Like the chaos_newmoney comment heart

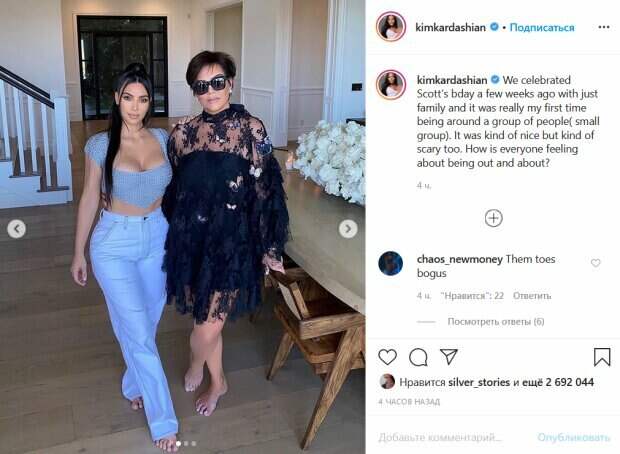595,263
